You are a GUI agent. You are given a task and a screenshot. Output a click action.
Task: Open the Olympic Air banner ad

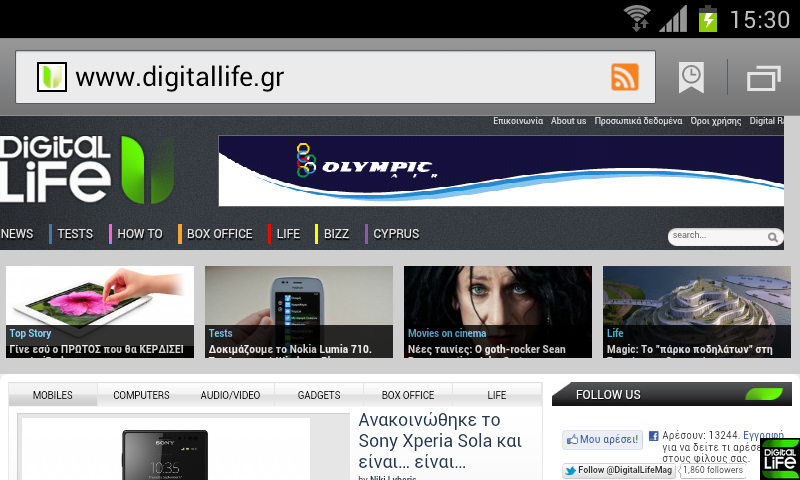[501, 171]
